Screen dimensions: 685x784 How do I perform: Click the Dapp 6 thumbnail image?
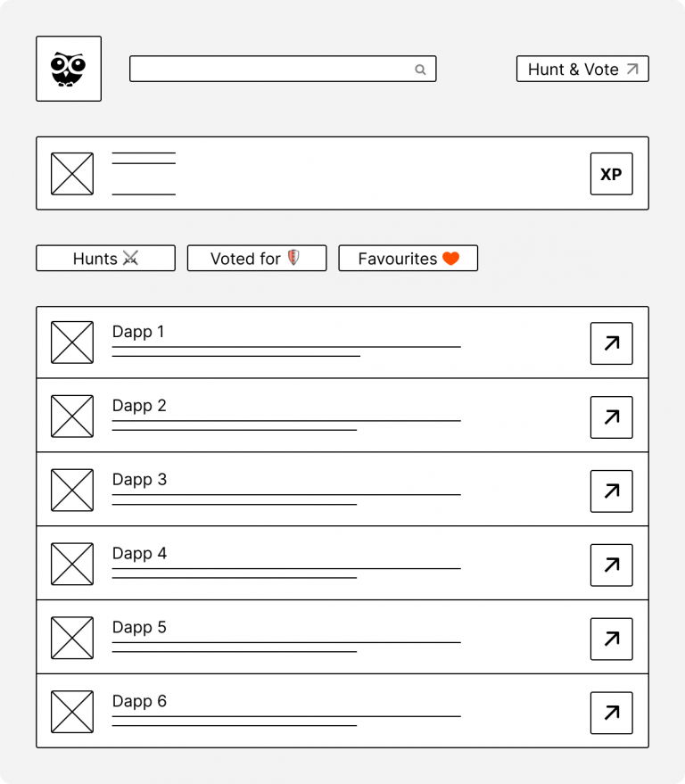72,712
